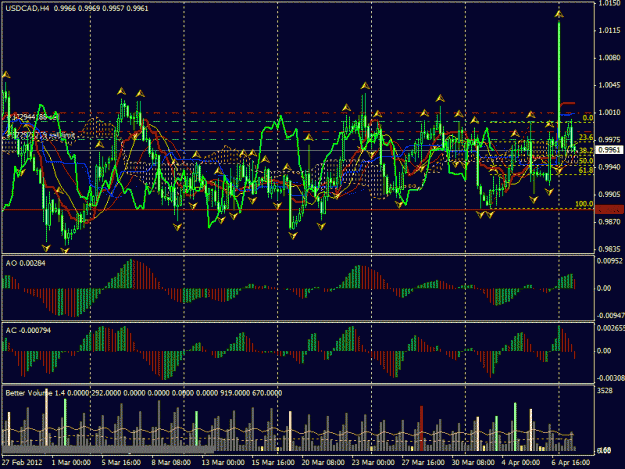
Task: Click the 27 Feb 2012 date label
Action: [x=22, y=463]
